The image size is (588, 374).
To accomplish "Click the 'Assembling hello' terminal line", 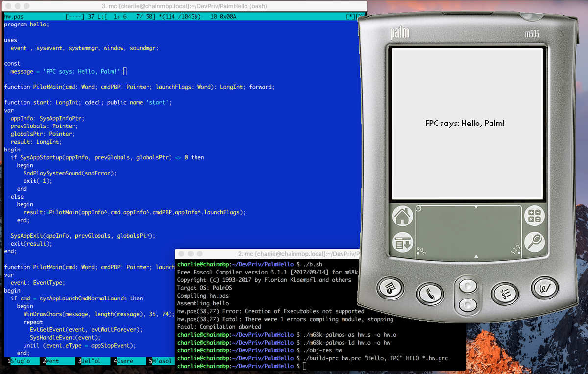I will [203, 304].
